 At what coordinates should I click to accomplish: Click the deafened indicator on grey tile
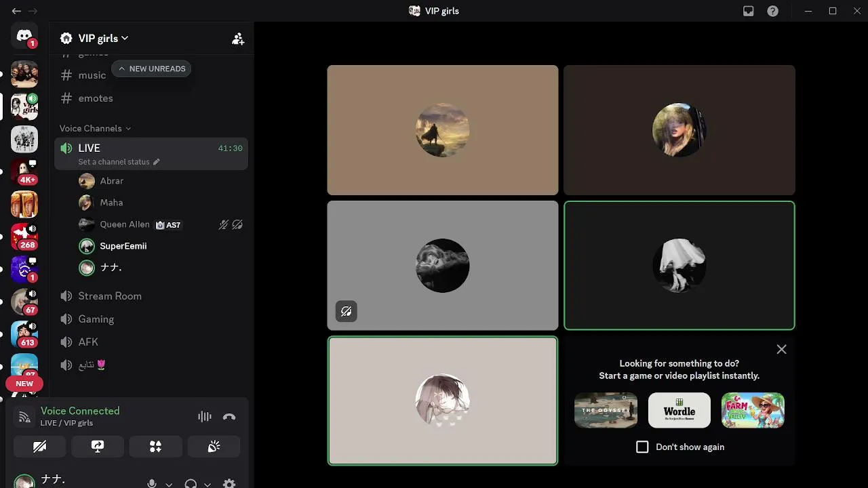coord(346,312)
